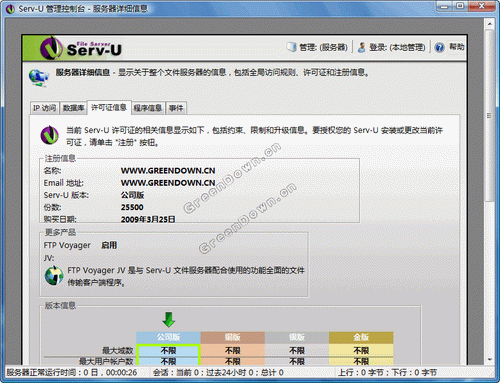
Task: Click the Email 地址 value WWW.GREENDOWN.CN
Action: tap(168, 183)
